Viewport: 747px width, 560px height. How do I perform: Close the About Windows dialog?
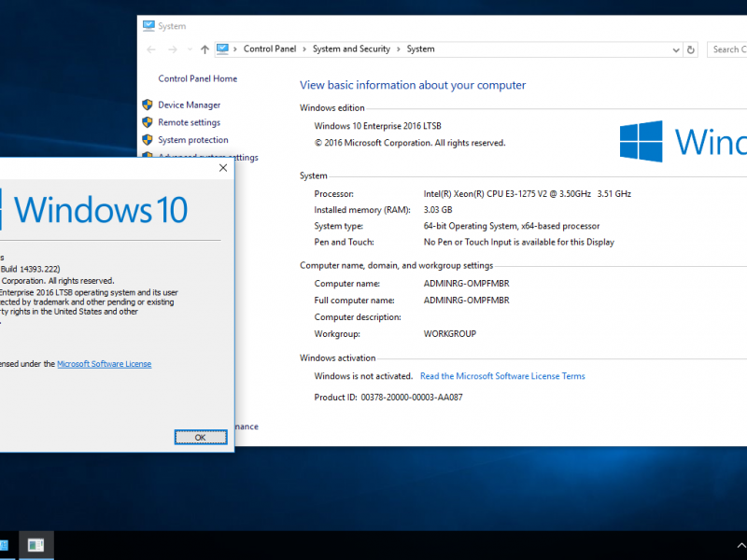tap(223, 168)
